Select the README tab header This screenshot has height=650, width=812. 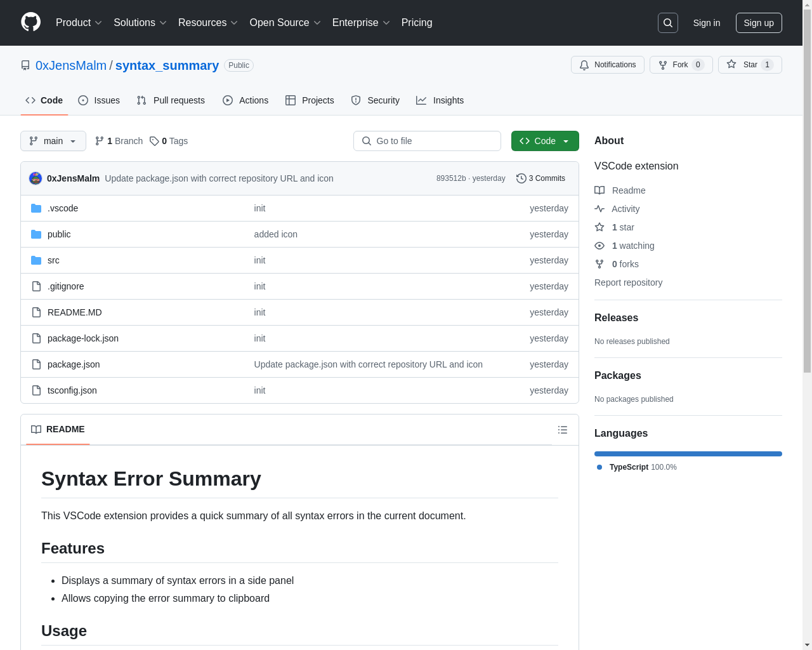(x=58, y=430)
